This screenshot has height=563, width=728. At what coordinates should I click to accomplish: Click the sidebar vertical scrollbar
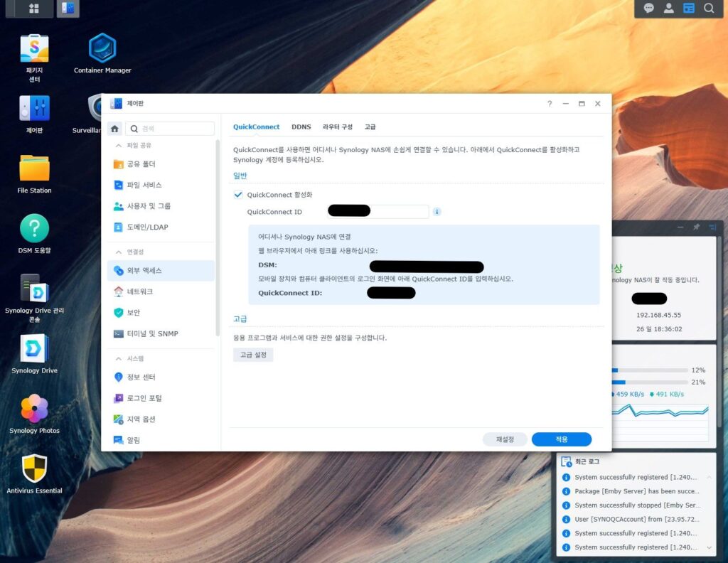(x=218, y=237)
